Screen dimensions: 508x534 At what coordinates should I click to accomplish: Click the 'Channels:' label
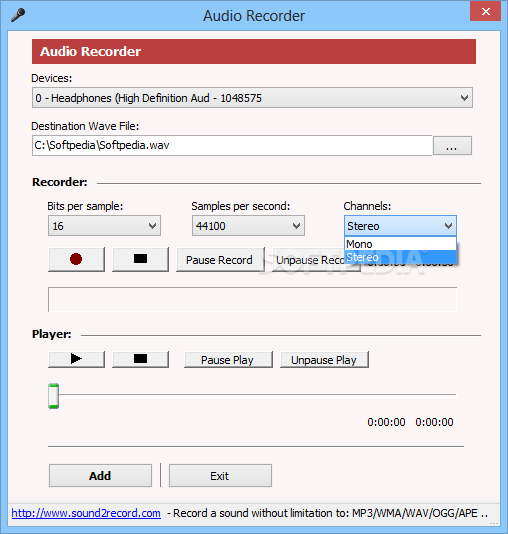pyautogui.click(x=367, y=206)
